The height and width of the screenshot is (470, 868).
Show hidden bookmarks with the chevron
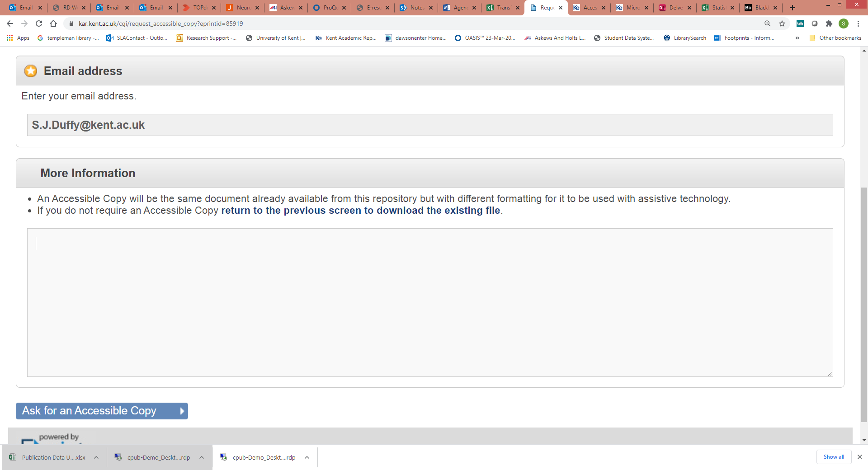(797, 38)
